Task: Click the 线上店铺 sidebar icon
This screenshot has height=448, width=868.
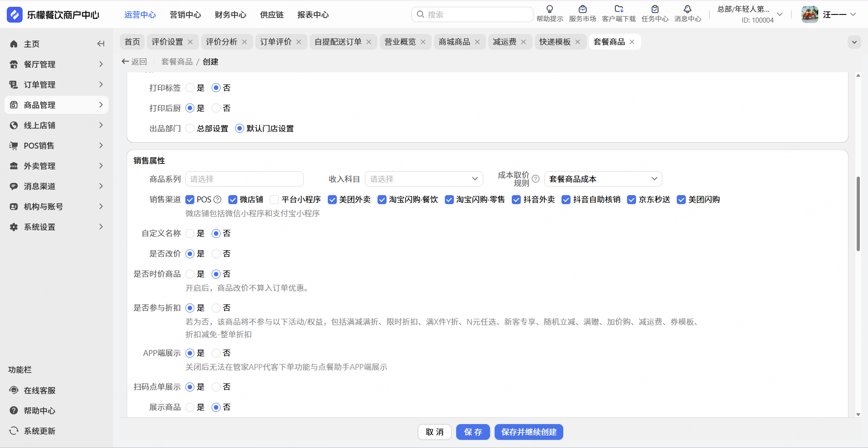Action: point(14,125)
